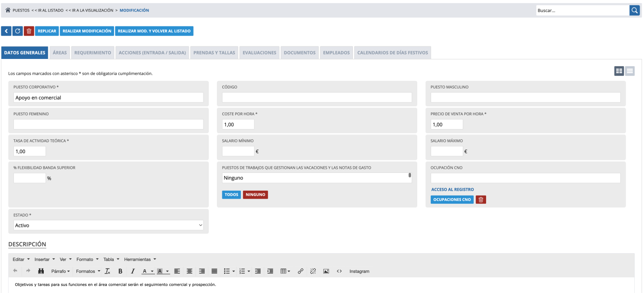The image size is (644, 293).
Task: Open the Herramientas menu in editor
Action: click(x=140, y=259)
